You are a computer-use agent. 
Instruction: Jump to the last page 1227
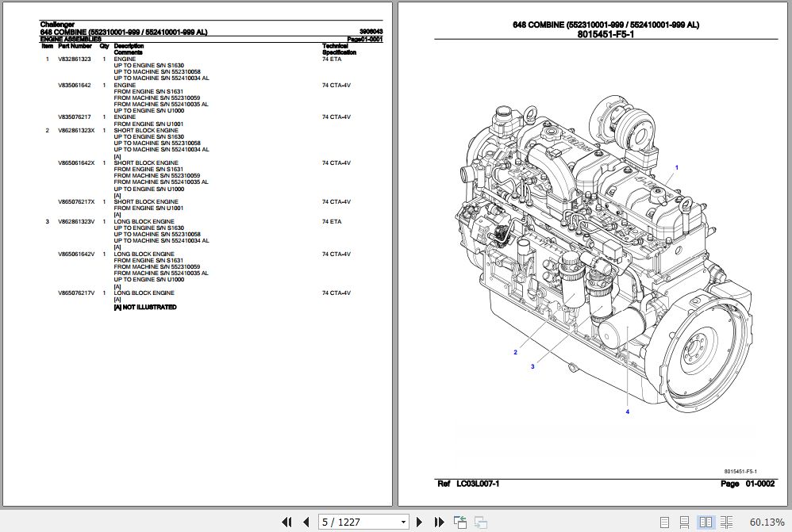pos(436,522)
